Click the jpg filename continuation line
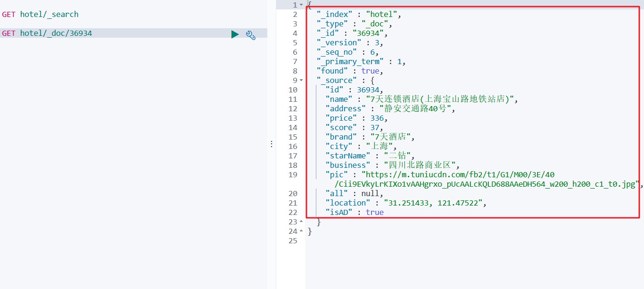 coord(488,184)
